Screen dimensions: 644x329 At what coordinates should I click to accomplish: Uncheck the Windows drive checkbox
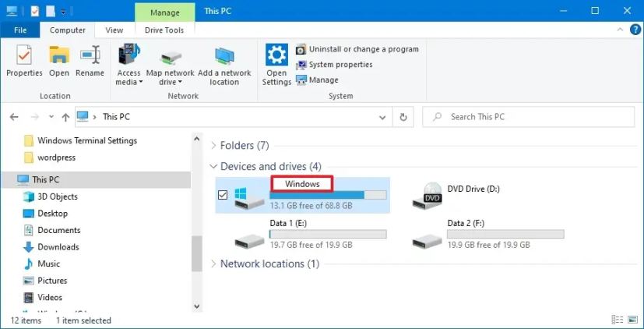223,195
